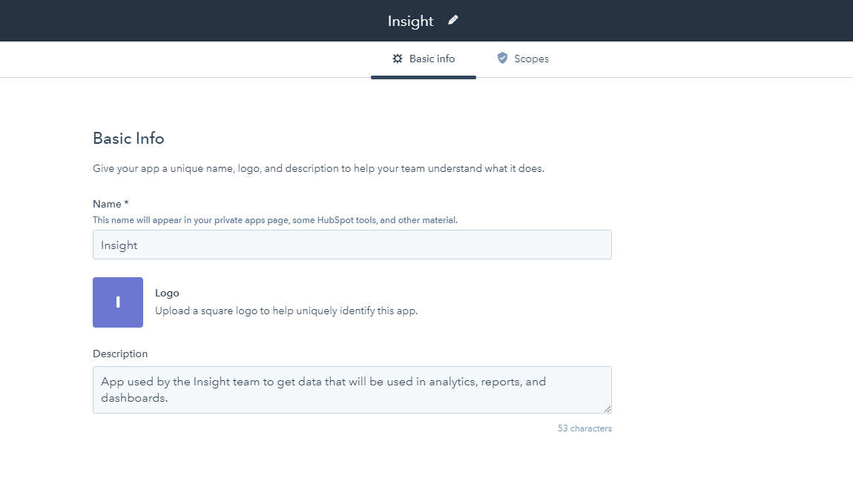This screenshot has height=504, width=853.
Task: Click the Scopes tab label text
Action: [532, 58]
